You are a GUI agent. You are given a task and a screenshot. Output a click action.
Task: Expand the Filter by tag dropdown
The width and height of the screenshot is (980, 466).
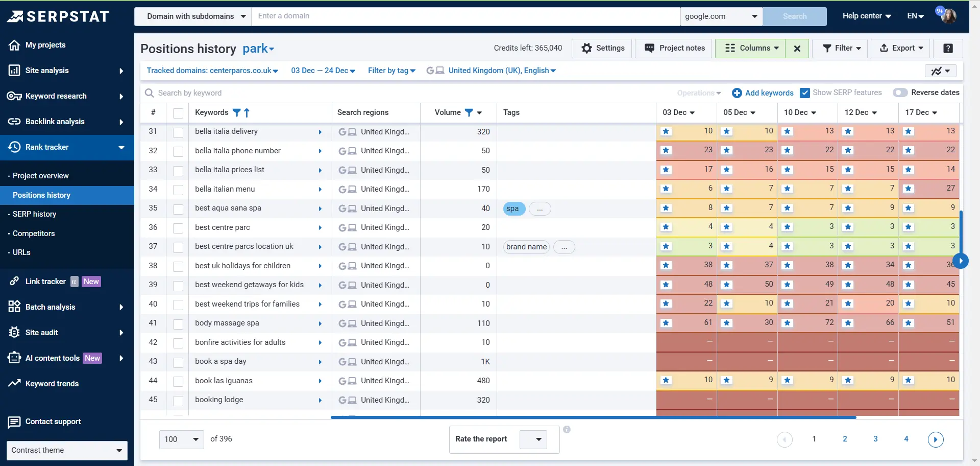point(391,71)
